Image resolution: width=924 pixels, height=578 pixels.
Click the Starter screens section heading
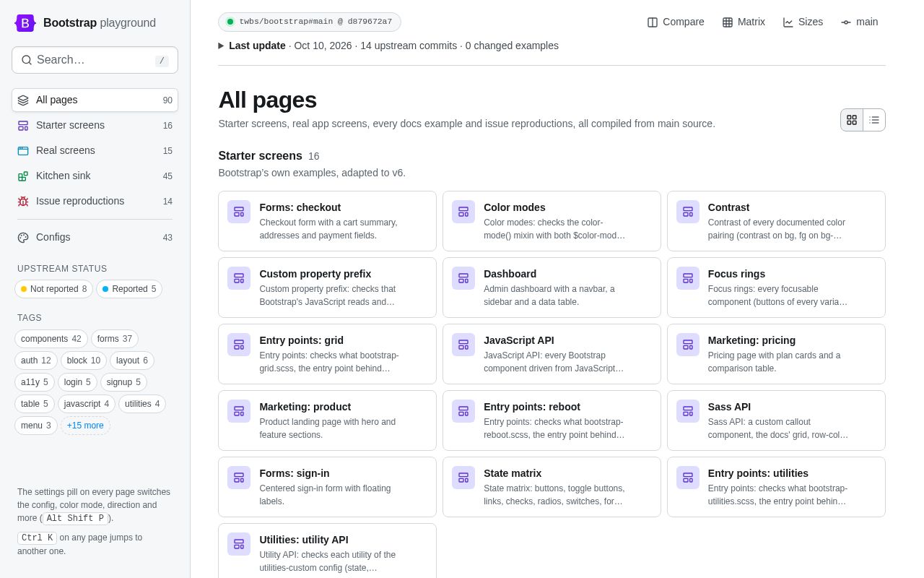point(260,156)
